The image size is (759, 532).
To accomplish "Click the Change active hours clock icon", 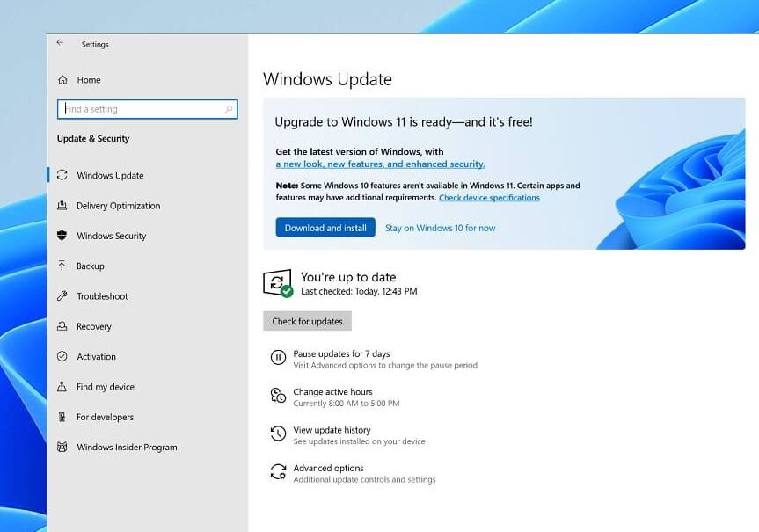I will (278, 396).
